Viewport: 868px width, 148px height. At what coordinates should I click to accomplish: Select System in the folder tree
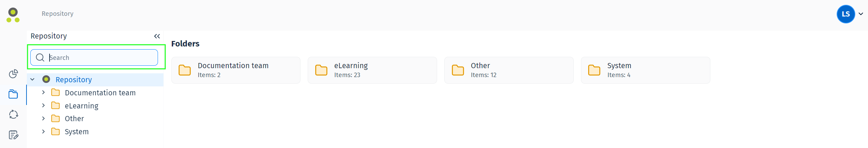77,131
